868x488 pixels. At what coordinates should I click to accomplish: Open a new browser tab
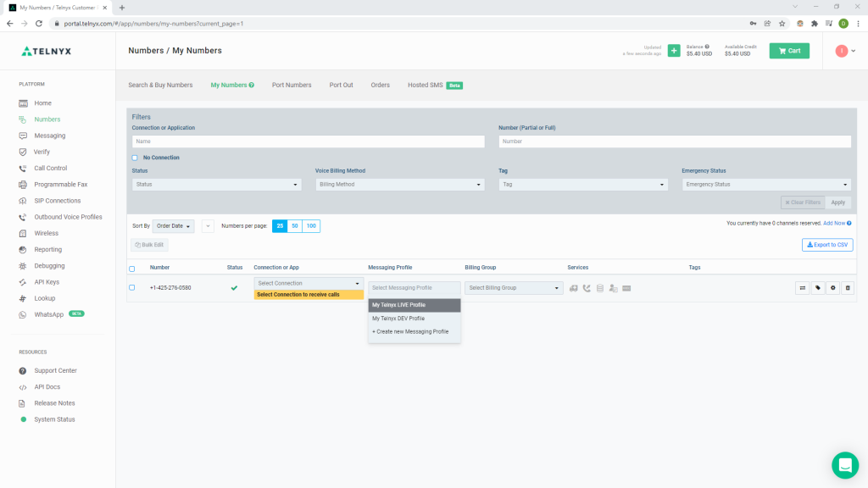(122, 8)
